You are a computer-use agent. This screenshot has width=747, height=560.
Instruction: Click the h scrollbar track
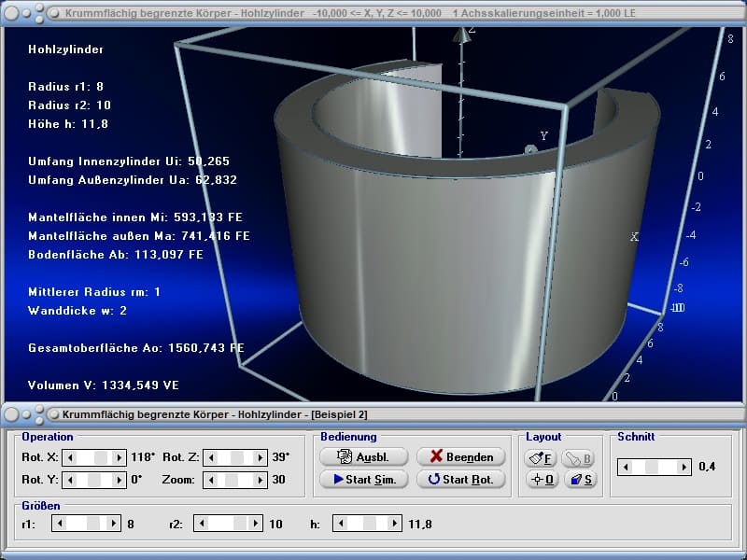coord(367,524)
